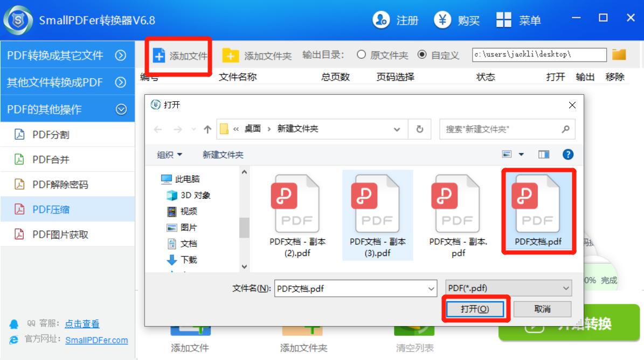Select 此电脑 in navigation tree
Screen dimensions: 644x360
pos(181,179)
